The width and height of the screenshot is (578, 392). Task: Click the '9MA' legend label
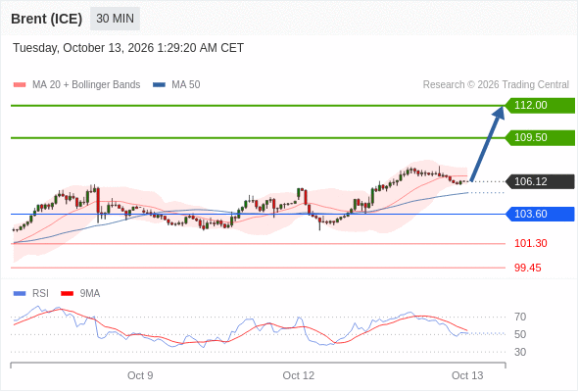point(90,294)
